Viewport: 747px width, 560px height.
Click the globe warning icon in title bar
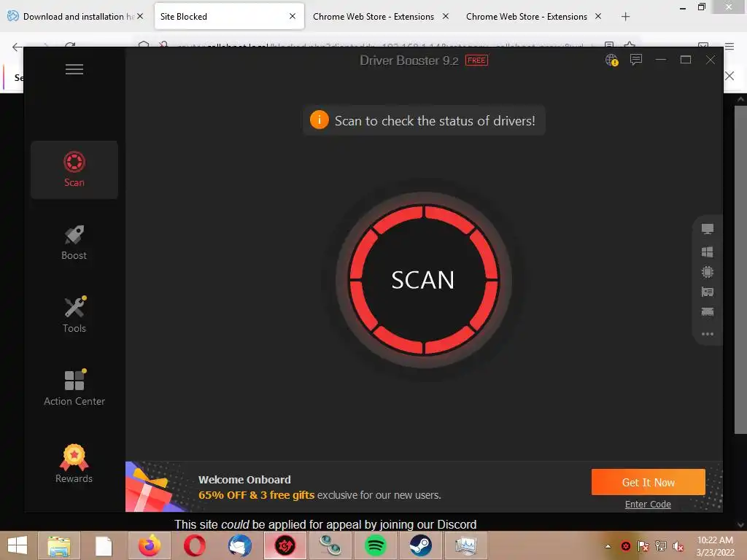pyautogui.click(x=612, y=60)
